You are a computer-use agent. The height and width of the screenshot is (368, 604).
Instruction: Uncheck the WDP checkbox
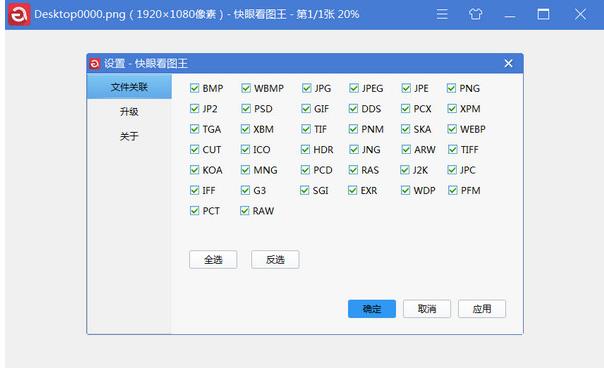405,190
